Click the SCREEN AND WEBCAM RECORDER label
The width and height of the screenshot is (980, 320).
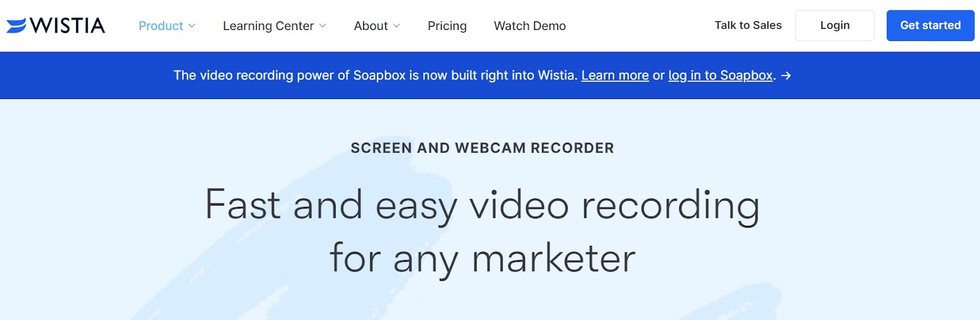click(482, 148)
